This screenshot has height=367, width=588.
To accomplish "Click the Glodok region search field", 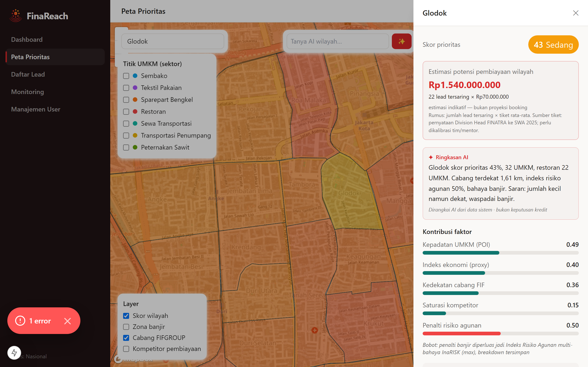I will click(x=173, y=41).
